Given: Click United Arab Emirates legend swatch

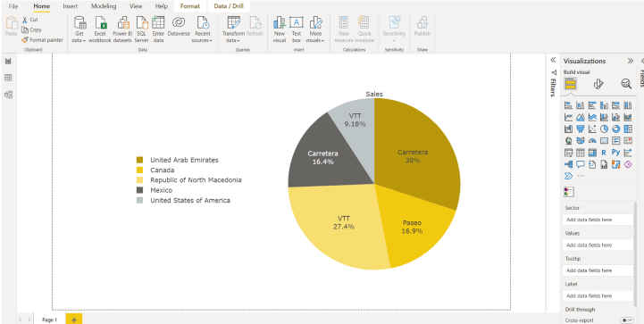Looking at the screenshot, I should tap(140, 160).
